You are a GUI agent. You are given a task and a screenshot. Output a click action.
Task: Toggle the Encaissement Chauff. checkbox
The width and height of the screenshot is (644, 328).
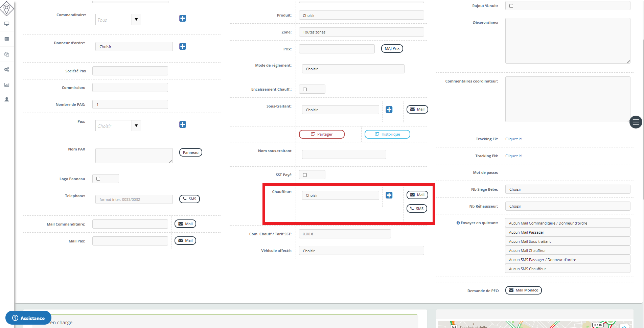[x=305, y=90]
